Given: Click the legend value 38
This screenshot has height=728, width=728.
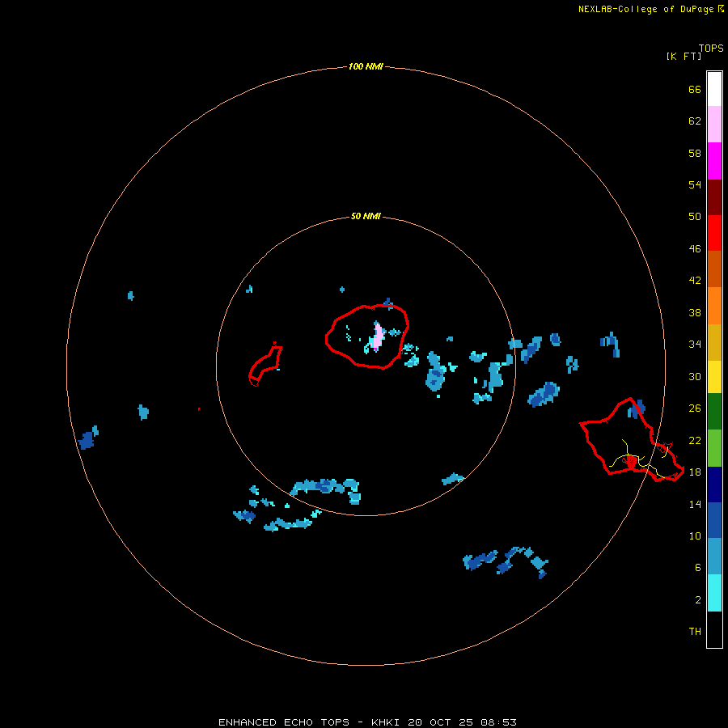Looking at the screenshot, I should pyautogui.click(x=695, y=312).
